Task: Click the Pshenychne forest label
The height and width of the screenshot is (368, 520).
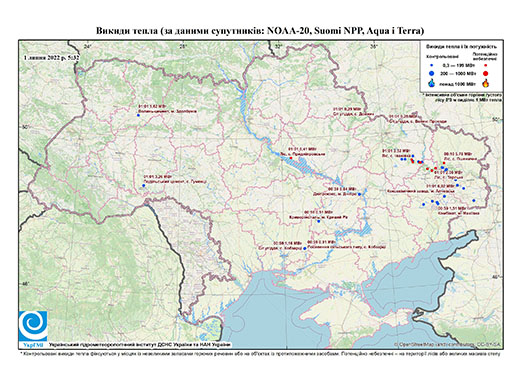Action: point(461,156)
